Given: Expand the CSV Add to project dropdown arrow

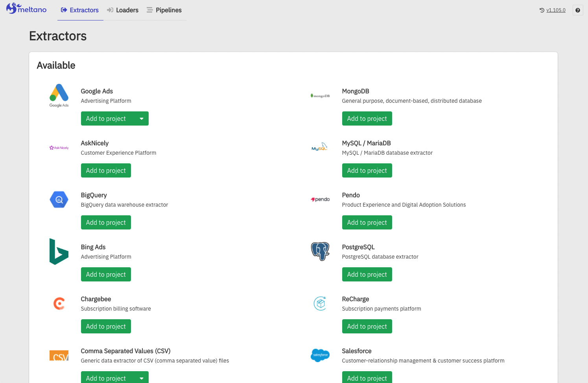Looking at the screenshot, I should (142, 378).
